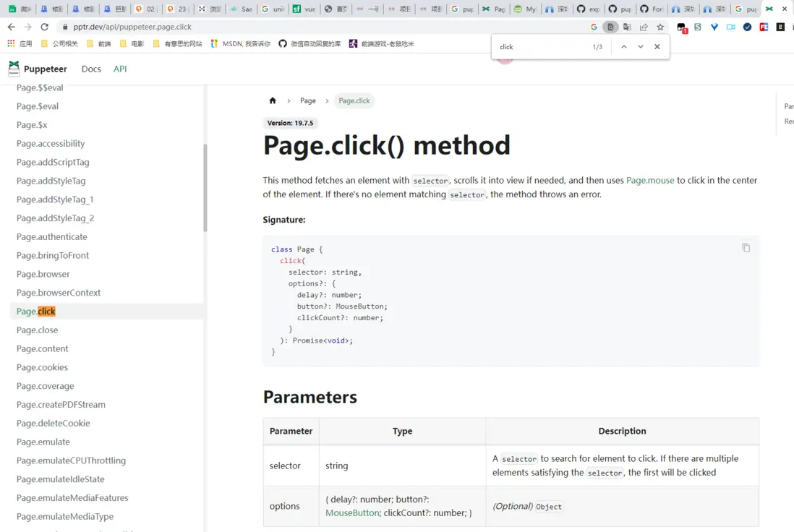This screenshot has width=794, height=532.
Task: Open Page.cookies in sidebar list
Action: click(42, 367)
